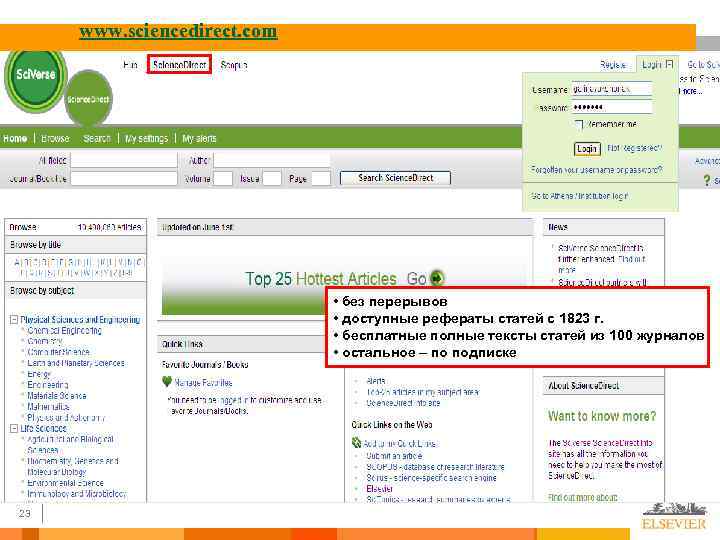
Task: Click Top 25 Hottest Articles banner
Action: (344, 279)
